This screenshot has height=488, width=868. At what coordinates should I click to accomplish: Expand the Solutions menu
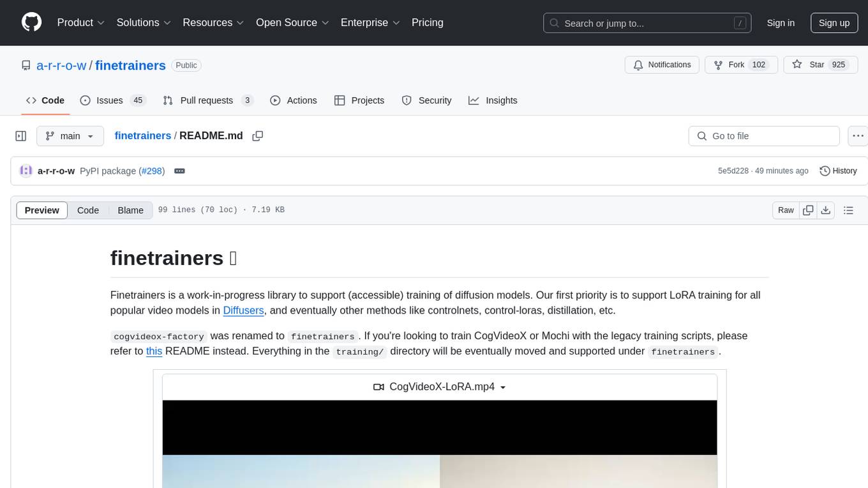pyautogui.click(x=144, y=22)
